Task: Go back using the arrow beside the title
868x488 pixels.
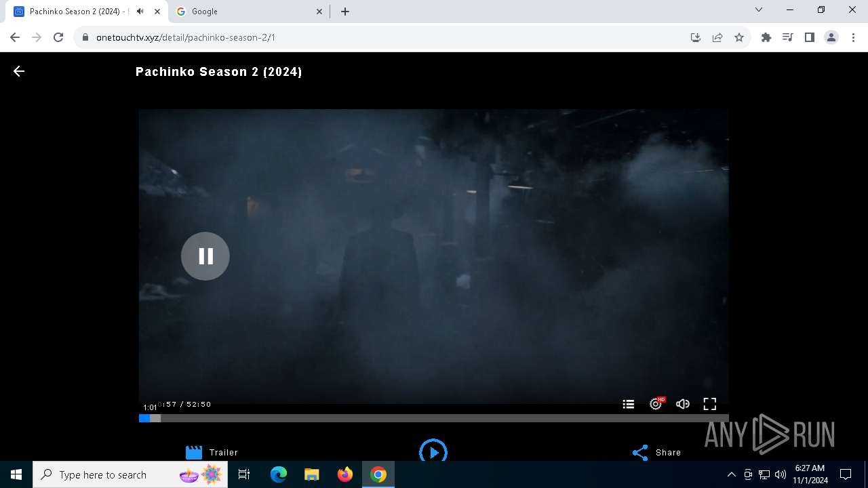Action: point(19,71)
